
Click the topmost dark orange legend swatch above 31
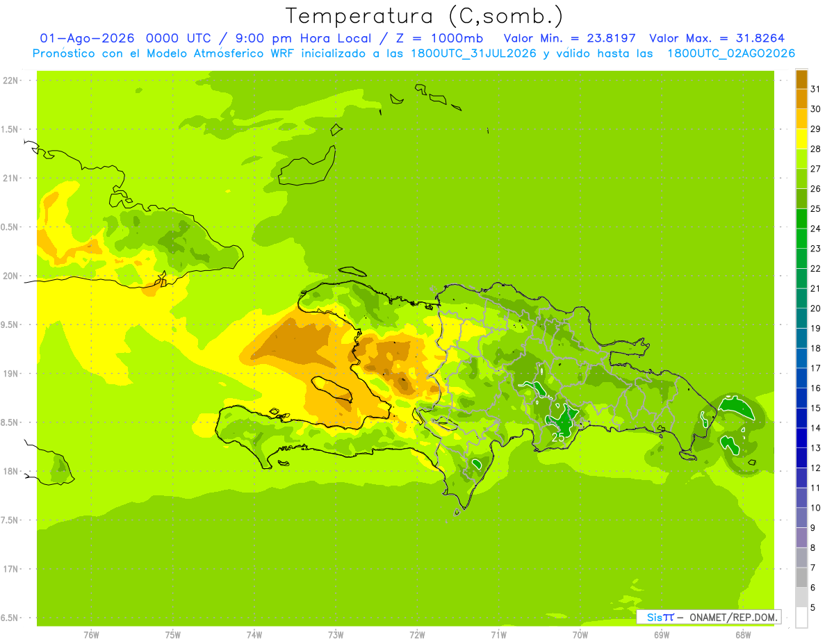click(x=801, y=79)
